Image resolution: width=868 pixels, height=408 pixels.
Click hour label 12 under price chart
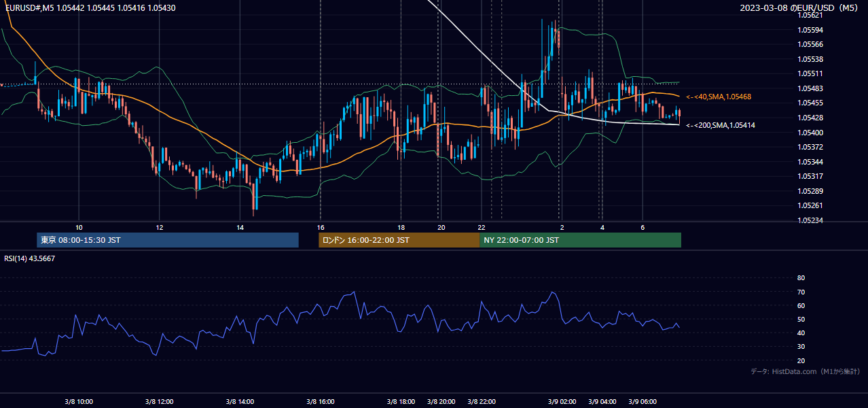pyautogui.click(x=159, y=227)
